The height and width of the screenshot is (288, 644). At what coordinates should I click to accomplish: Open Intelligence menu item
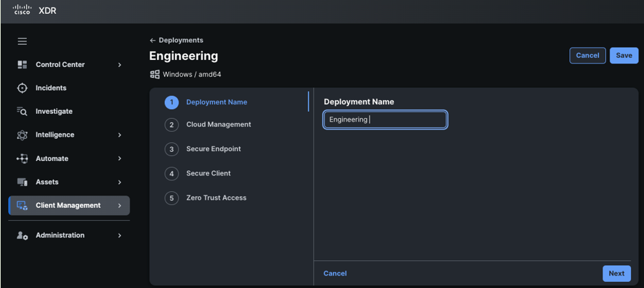[69, 135]
